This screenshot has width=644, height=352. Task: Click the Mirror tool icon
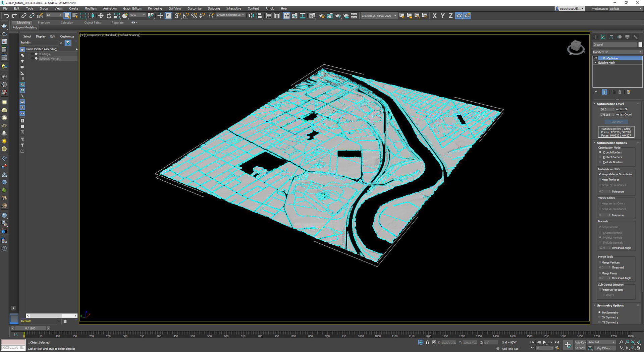pos(251,16)
